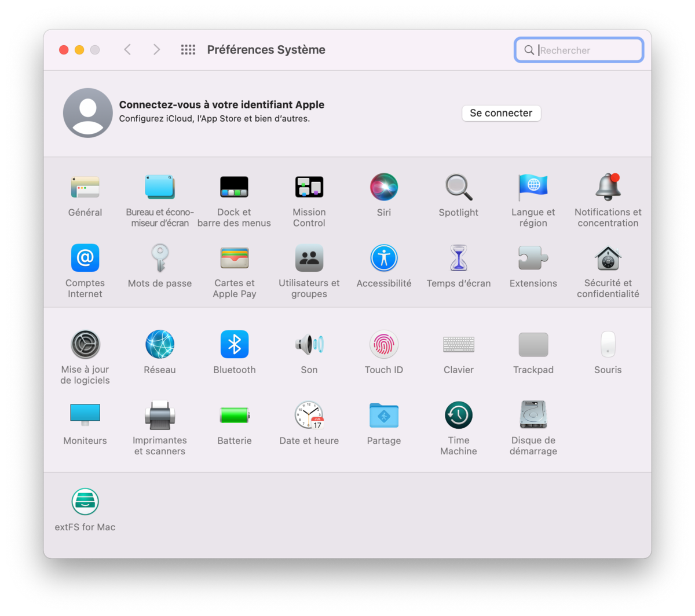Screen dimensions: 695x616
Task: Click the Se connecter button
Action: (501, 113)
